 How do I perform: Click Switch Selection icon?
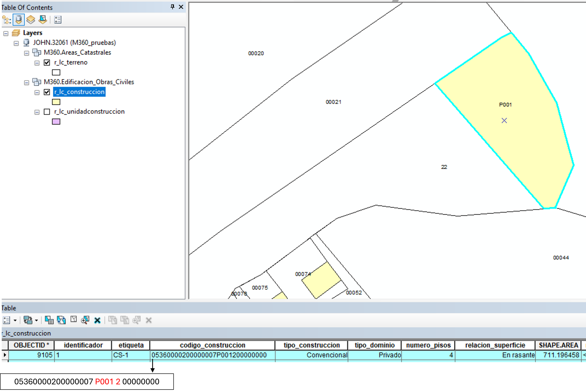coord(61,320)
